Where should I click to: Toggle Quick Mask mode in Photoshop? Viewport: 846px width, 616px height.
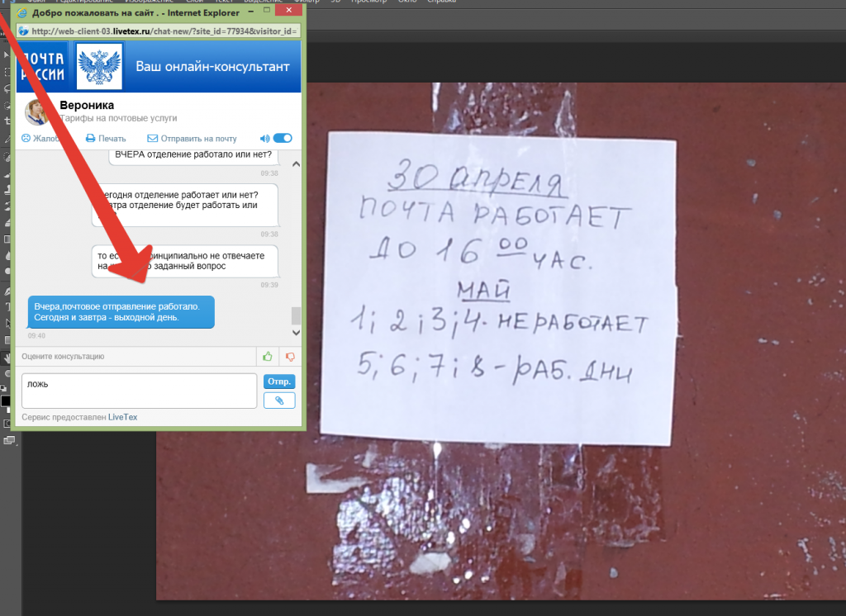pyautogui.click(x=7, y=424)
